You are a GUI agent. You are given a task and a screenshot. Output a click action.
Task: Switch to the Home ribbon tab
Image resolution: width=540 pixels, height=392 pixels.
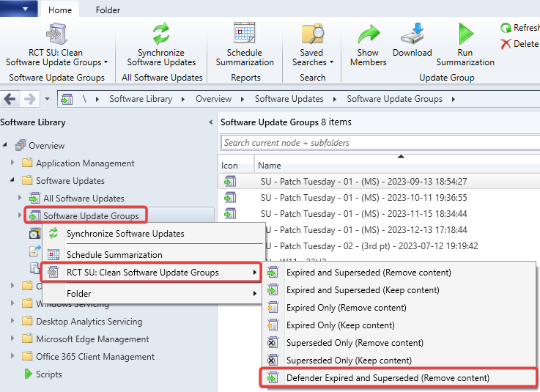pos(60,10)
